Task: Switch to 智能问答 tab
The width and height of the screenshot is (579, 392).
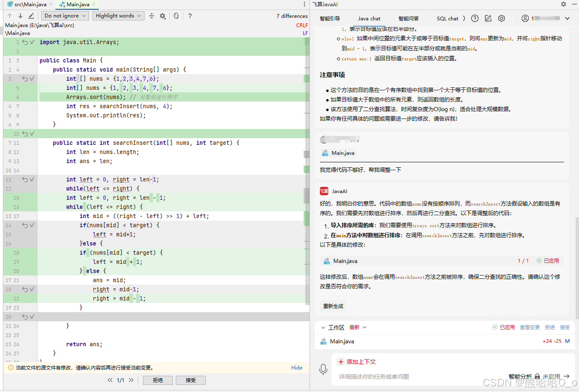Action: (409, 19)
